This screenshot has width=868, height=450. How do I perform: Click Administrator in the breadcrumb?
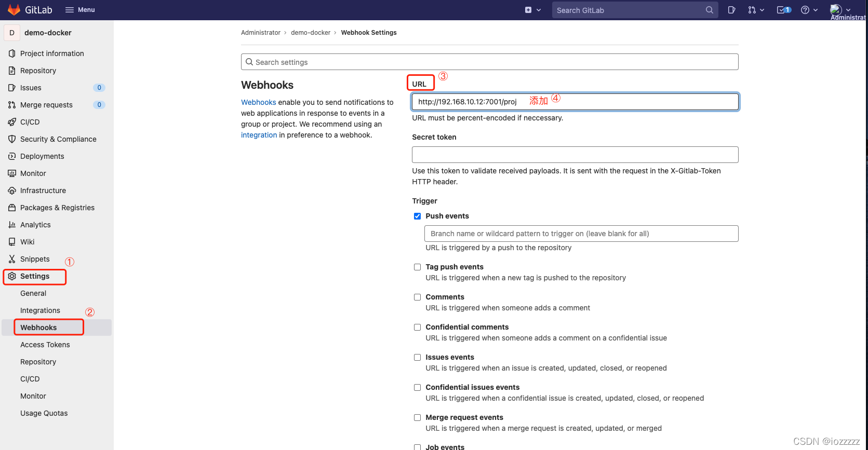pos(261,33)
